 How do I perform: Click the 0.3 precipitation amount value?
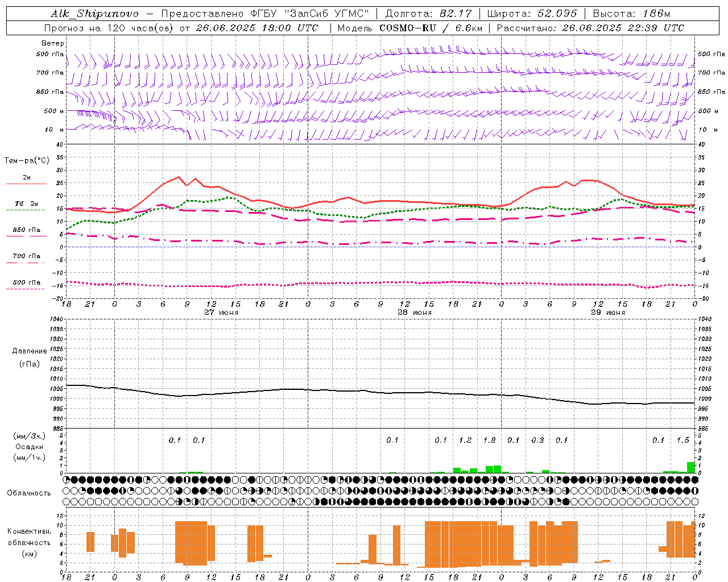coord(537,440)
